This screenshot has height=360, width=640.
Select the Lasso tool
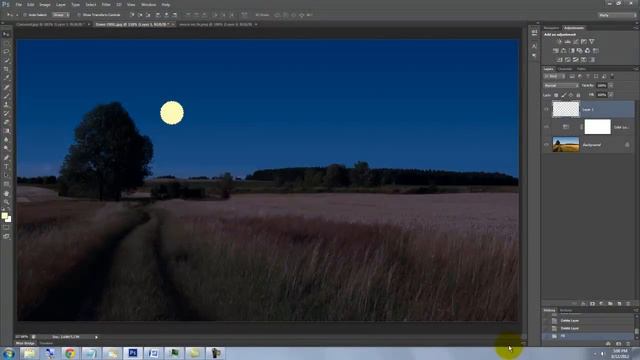(x=6, y=51)
